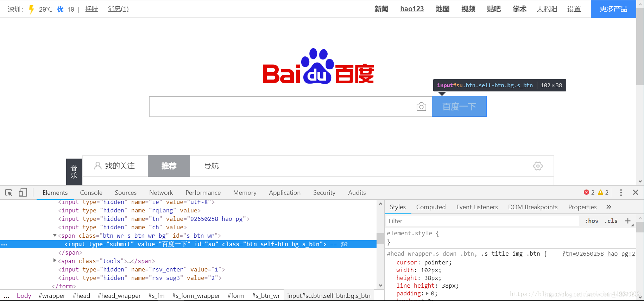
Task: Close the DevTools panel
Action: pyautogui.click(x=636, y=192)
